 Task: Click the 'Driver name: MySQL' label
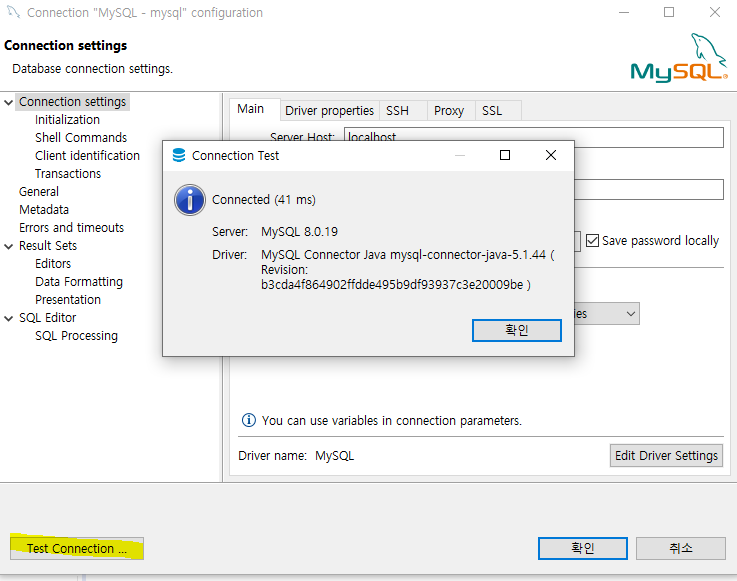tap(296, 455)
